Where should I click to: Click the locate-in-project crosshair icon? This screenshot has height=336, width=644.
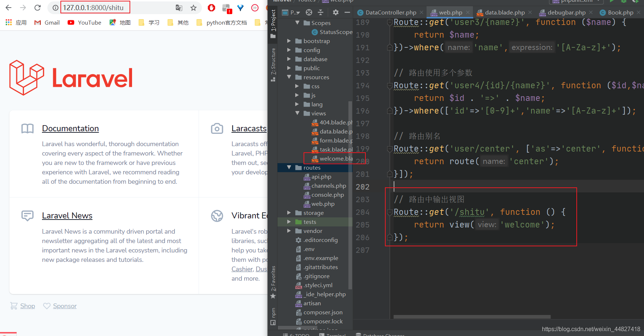pos(309,12)
